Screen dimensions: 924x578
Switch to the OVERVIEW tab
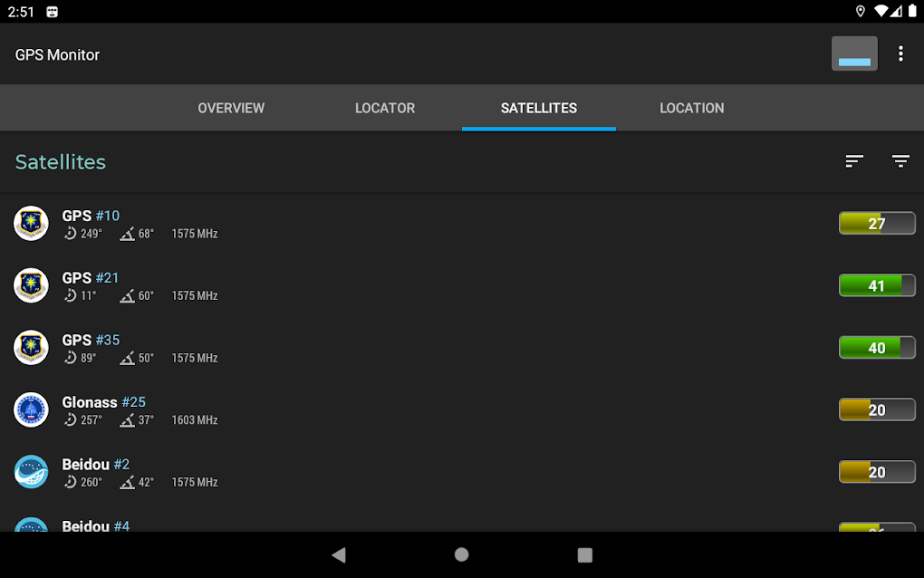click(x=231, y=108)
